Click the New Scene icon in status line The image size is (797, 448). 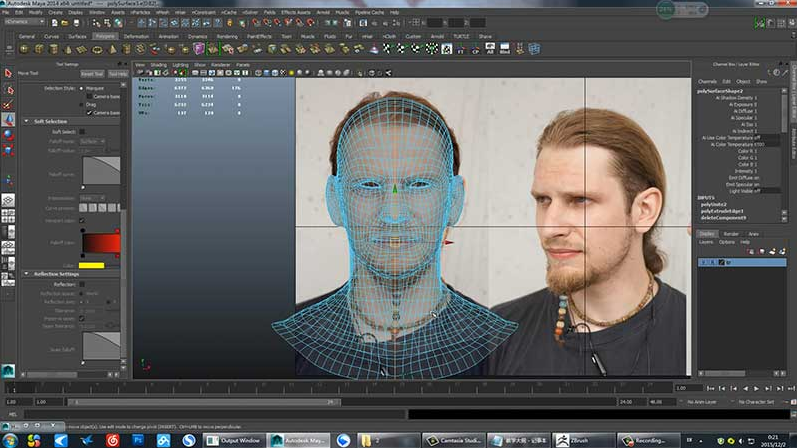click(x=54, y=22)
